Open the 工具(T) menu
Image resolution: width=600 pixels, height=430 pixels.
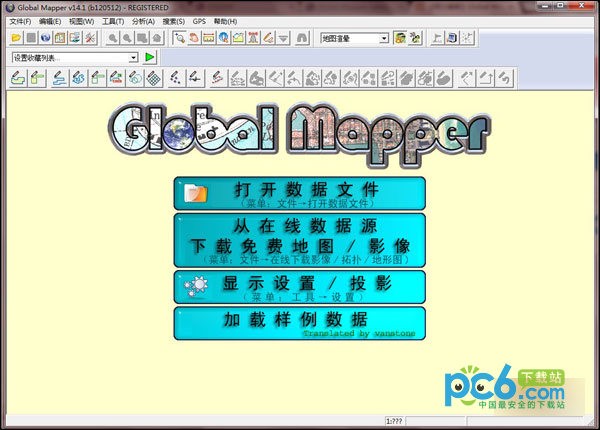pyautogui.click(x=113, y=21)
